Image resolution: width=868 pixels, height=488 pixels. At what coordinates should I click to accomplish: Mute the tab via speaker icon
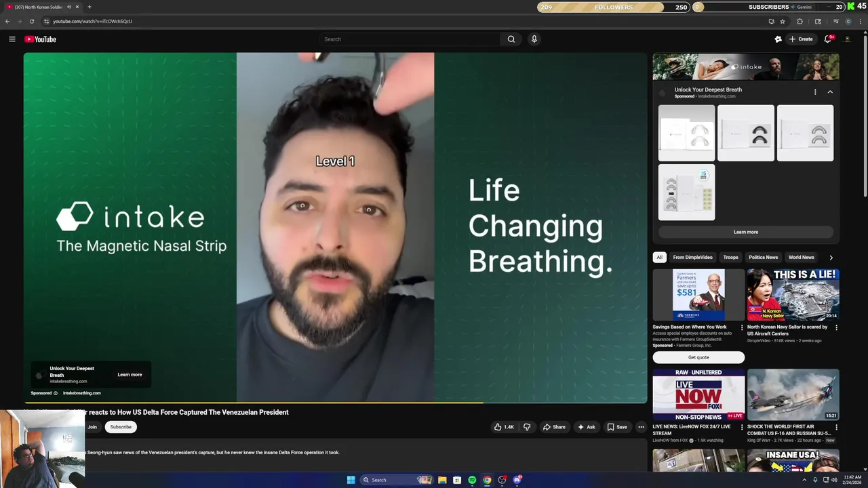pos(69,7)
